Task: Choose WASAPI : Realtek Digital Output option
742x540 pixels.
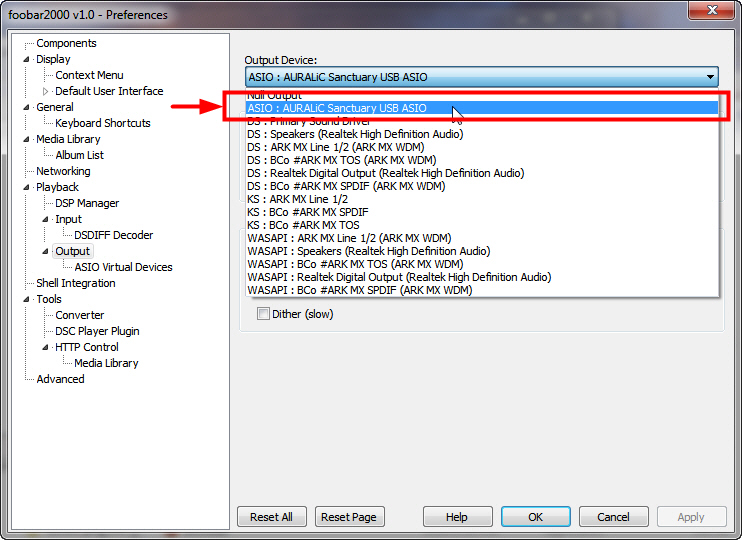Action: [x=482, y=277]
